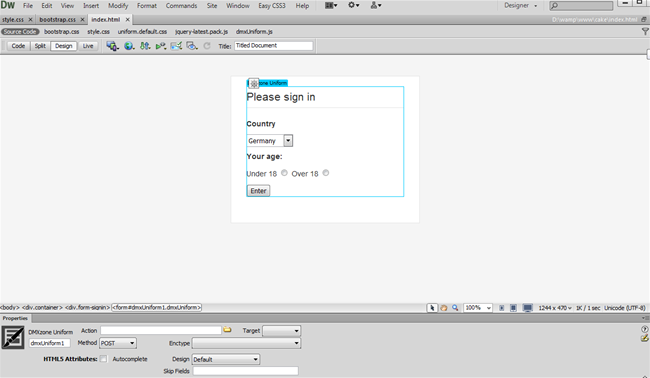Click the W3C Validation icon

[x=160, y=46]
